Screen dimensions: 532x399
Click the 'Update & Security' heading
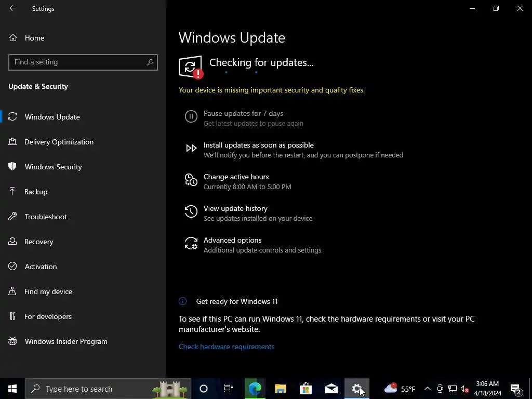click(38, 86)
